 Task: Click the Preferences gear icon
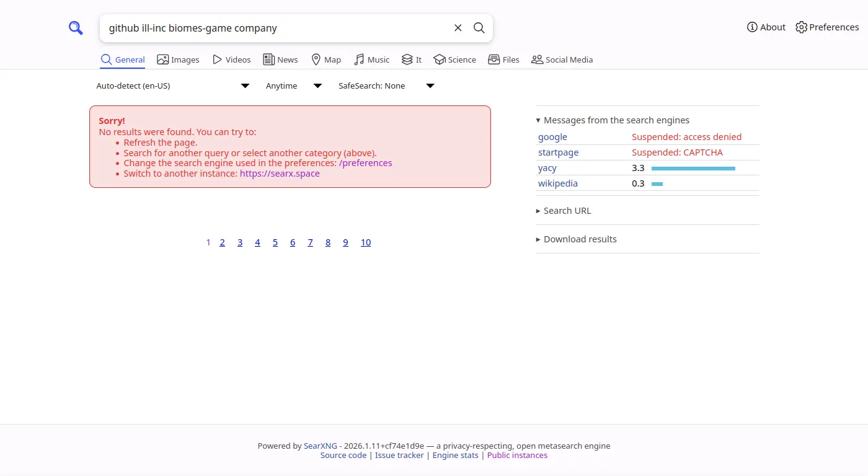click(x=802, y=27)
